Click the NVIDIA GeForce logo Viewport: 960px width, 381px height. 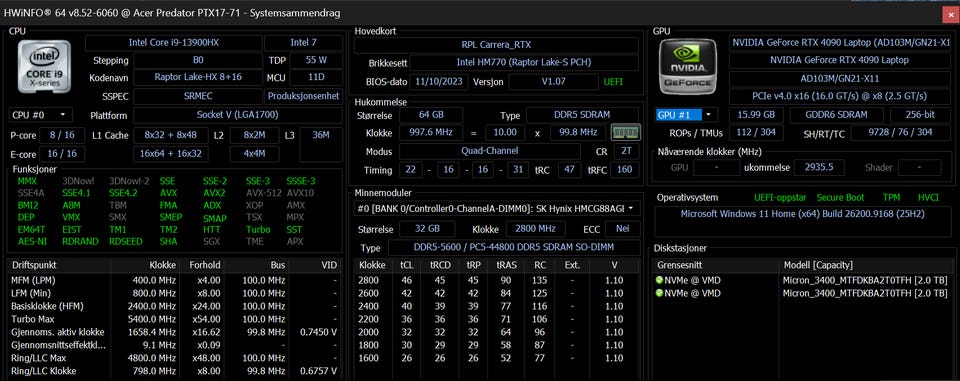[x=689, y=66]
